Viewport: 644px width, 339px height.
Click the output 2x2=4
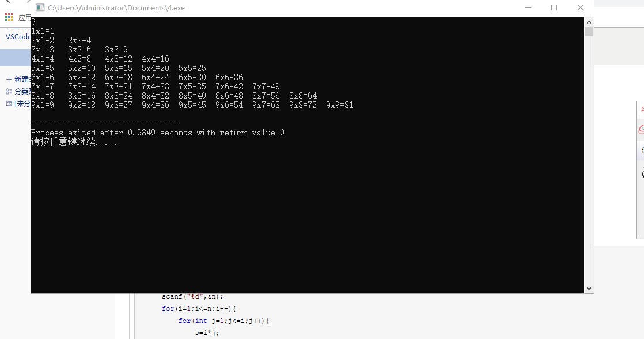pos(79,40)
